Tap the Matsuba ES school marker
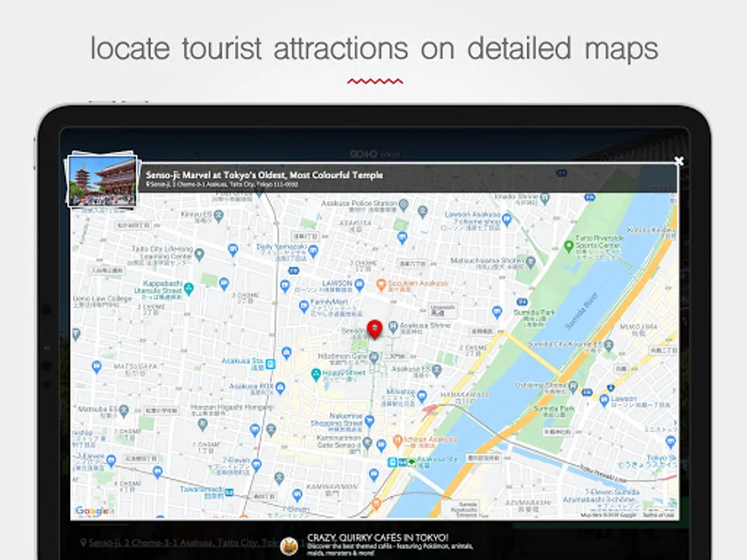This screenshot has height=560, width=747. (123, 411)
